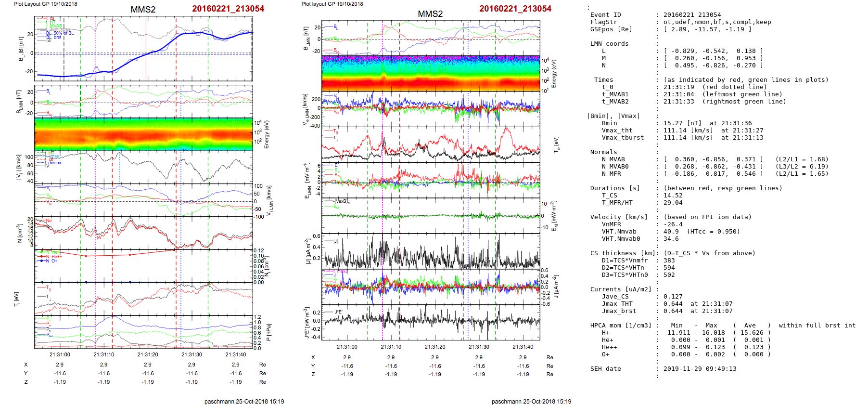Click the Jave_CS current value

(x=673, y=297)
